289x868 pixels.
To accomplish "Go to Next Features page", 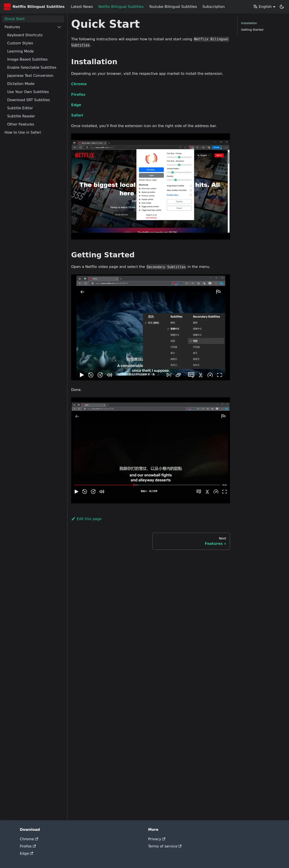I will coord(191,541).
